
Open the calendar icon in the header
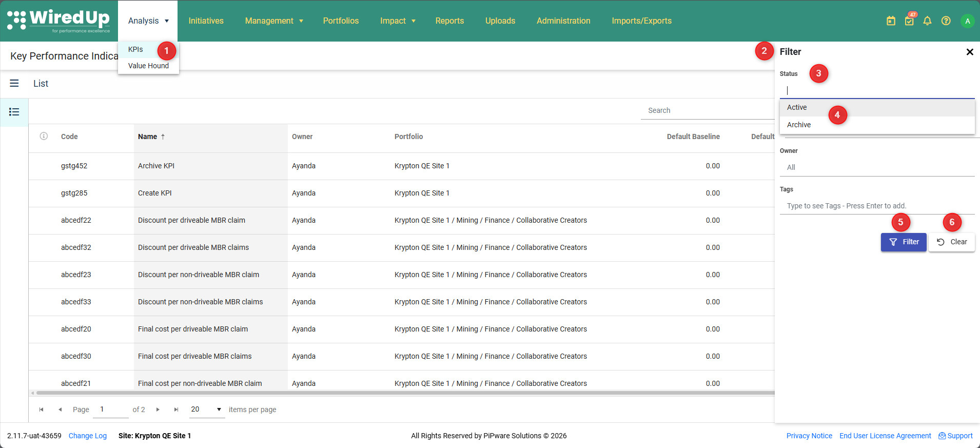pyautogui.click(x=891, y=21)
